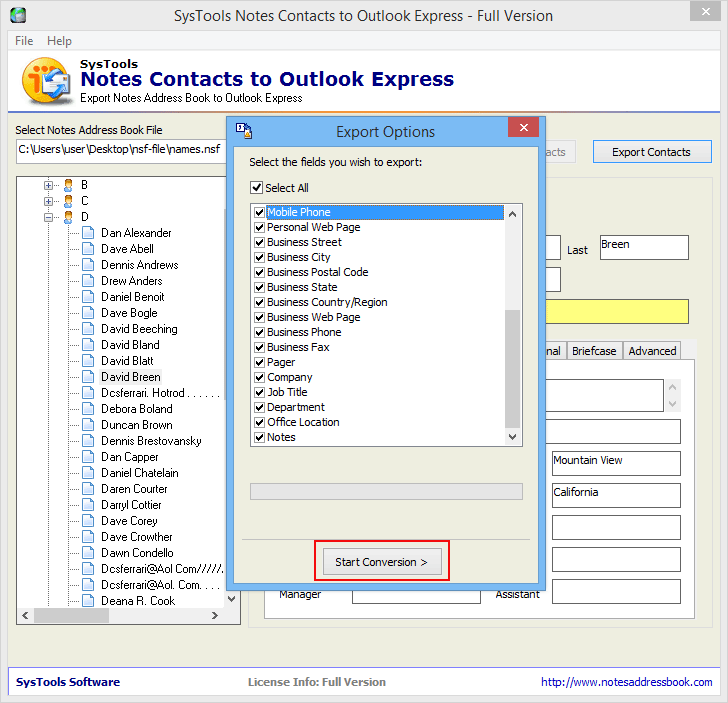Uncheck the Pager field
The width and height of the screenshot is (728, 703).
pos(260,362)
